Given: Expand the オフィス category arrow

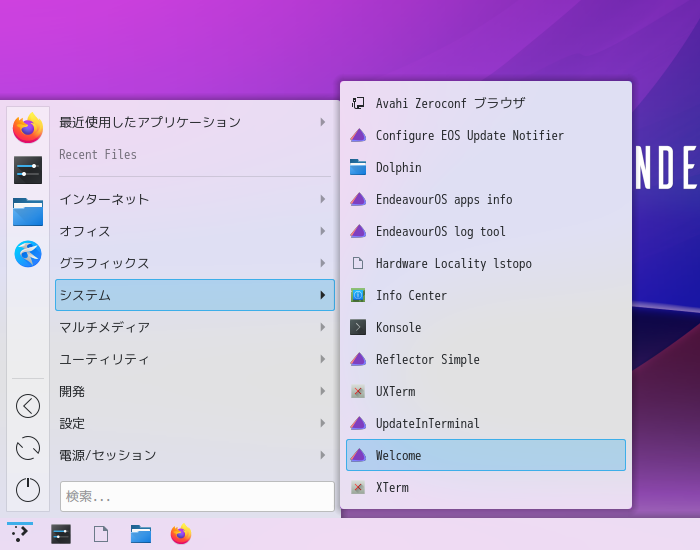Looking at the screenshot, I should point(323,231).
